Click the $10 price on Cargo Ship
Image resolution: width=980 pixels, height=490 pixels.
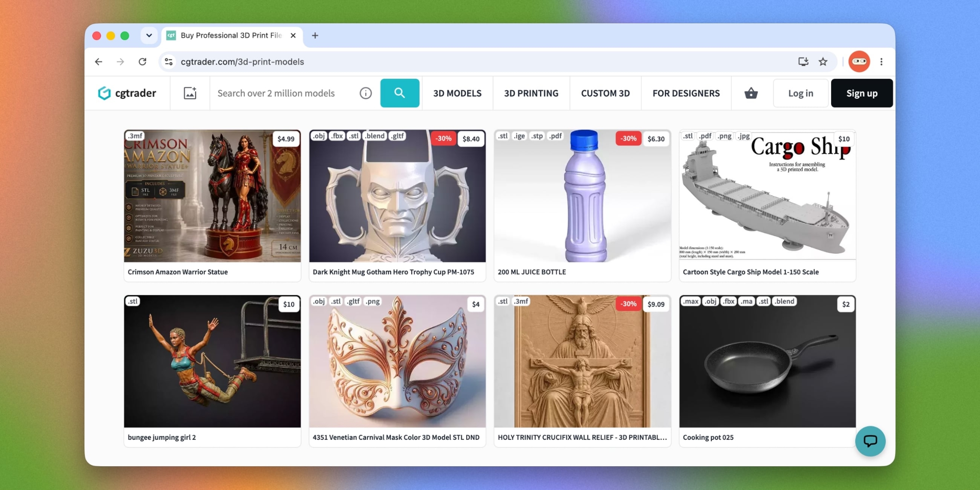click(x=844, y=139)
